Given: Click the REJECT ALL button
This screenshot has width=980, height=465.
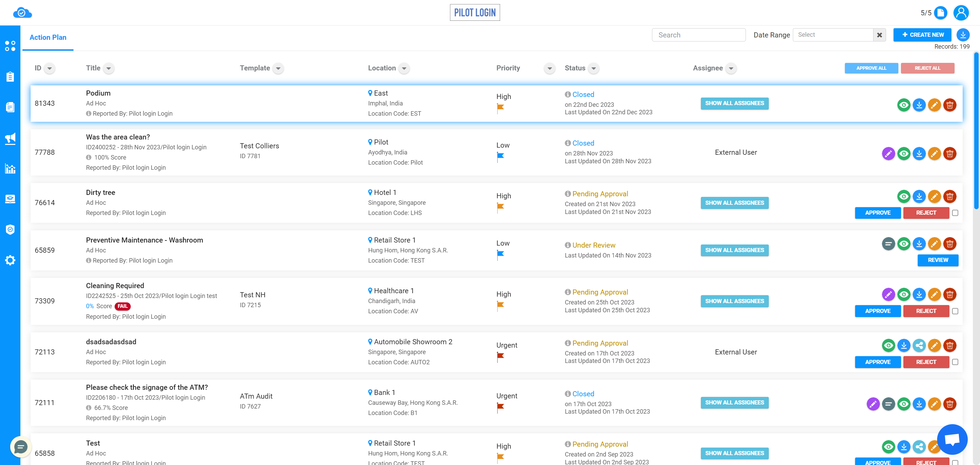Looking at the screenshot, I should (x=927, y=68).
